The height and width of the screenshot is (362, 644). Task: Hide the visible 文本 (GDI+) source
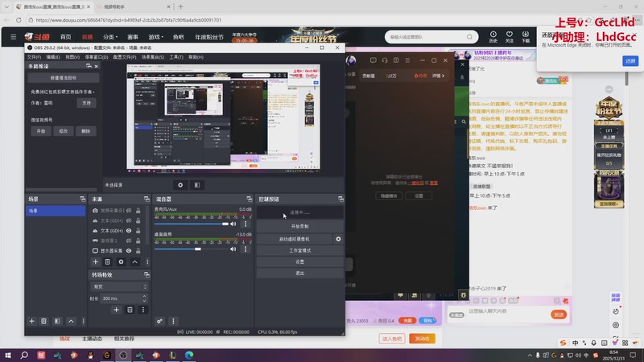tap(129, 231)
